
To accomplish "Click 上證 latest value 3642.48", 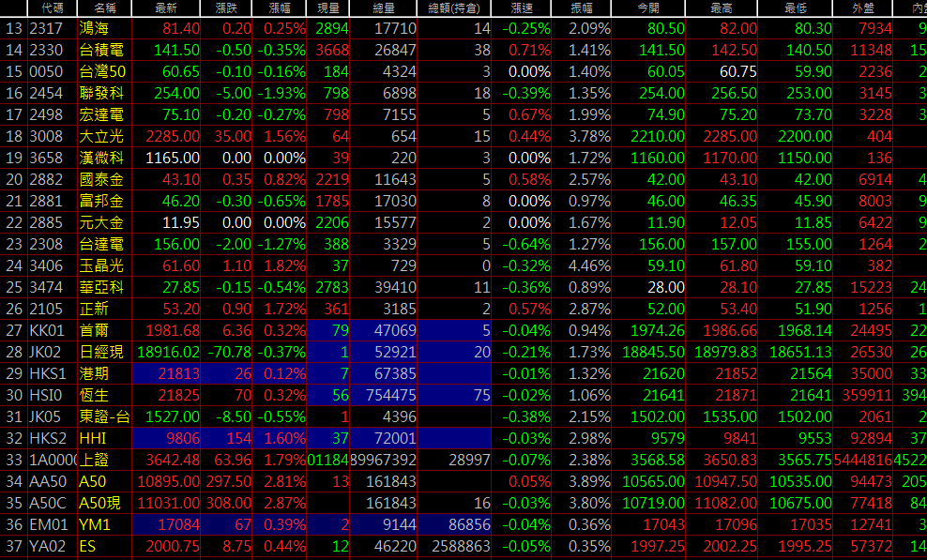I will (173, 460).
